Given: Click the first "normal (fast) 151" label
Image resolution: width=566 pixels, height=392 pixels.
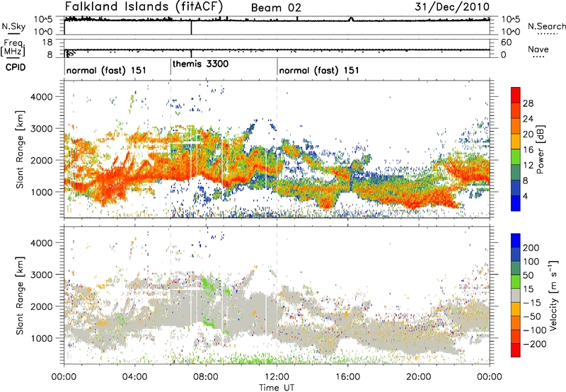Looking at the screenshot, I should pos(107,70).
